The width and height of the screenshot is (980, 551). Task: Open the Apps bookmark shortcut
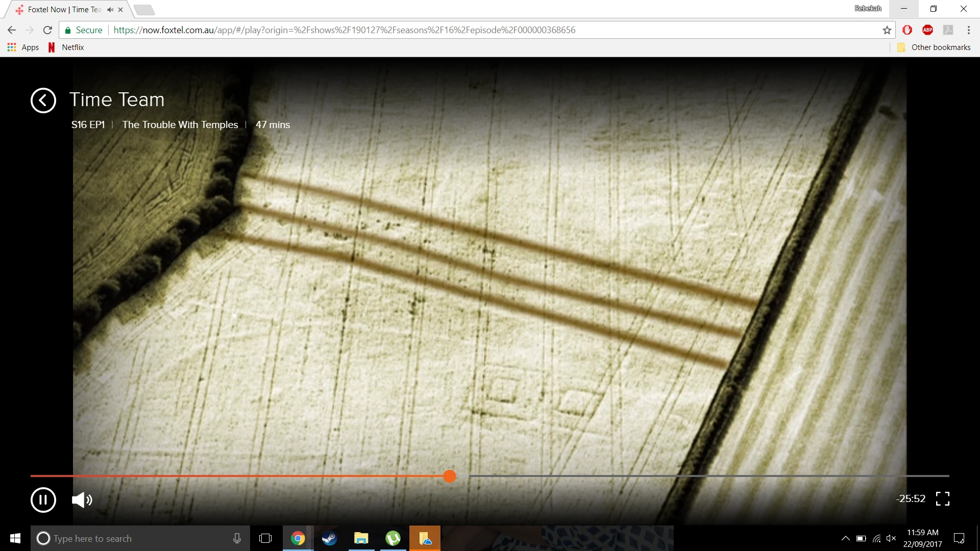[x=23, y=47]
